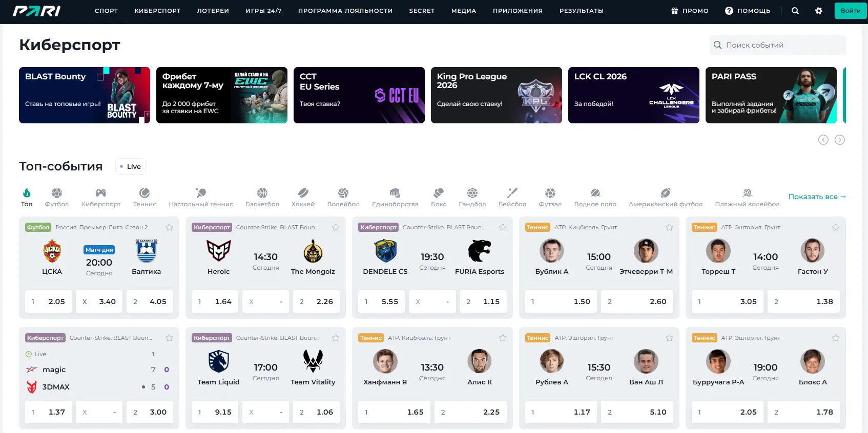Open the PARI PASS banner
868x433 pixels.
(771, 95)
